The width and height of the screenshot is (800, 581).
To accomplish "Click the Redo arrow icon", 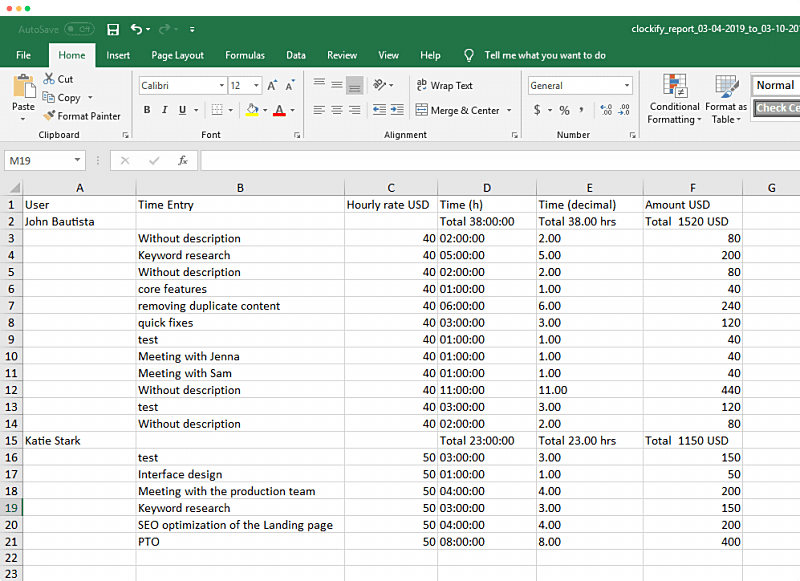I will pyautogui.click(x=164, y=29).
